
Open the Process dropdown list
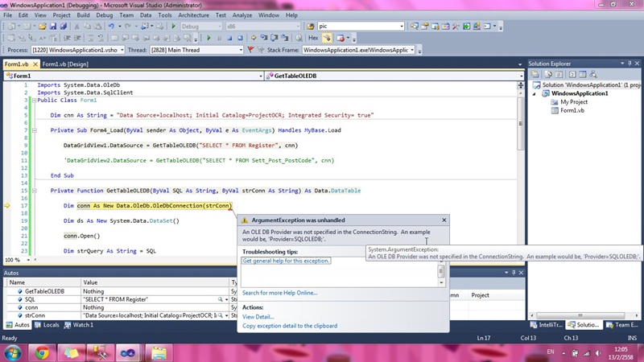tap(123, 50)
